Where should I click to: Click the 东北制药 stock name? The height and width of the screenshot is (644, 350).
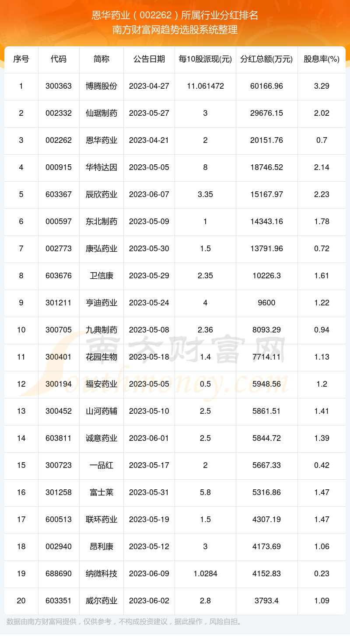pos(101,222)
